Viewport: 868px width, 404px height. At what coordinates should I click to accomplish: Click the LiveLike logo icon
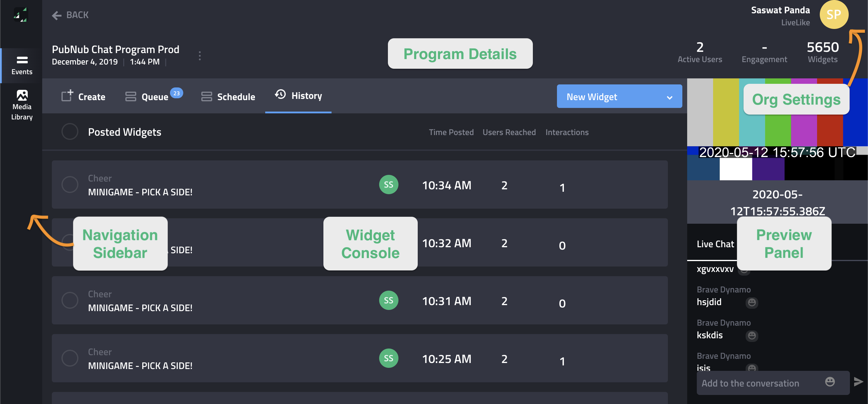20,15
